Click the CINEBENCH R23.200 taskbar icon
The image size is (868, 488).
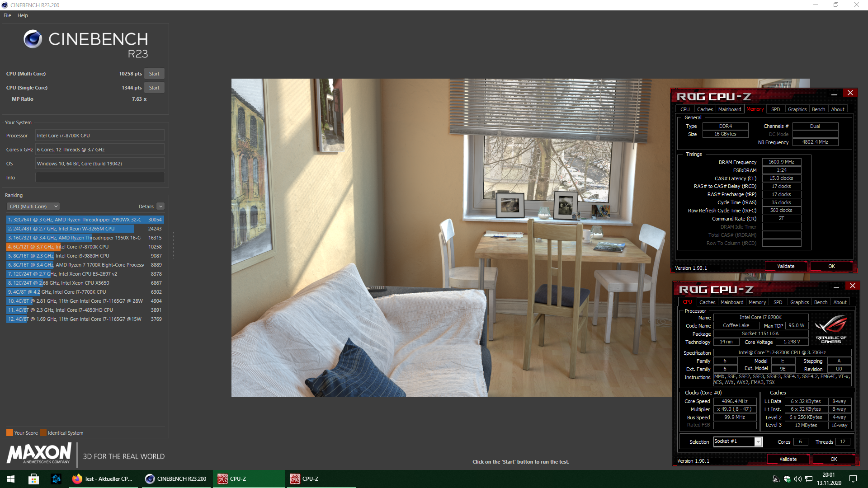[x=176, y=479]
